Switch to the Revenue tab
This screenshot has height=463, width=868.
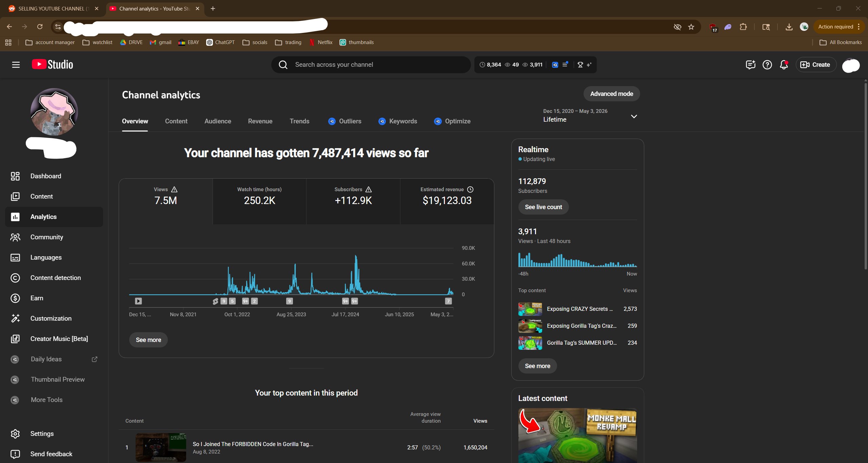pos(260,121)
